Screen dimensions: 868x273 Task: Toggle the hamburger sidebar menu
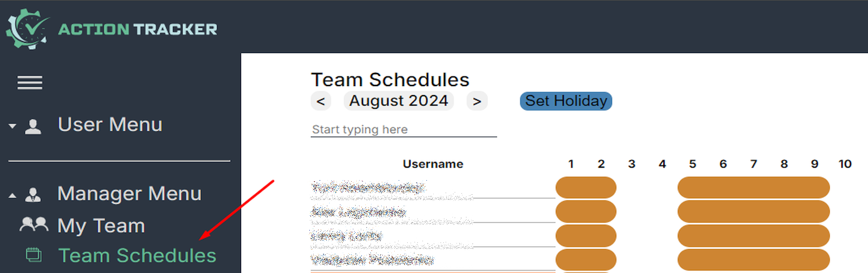[30, 83]
